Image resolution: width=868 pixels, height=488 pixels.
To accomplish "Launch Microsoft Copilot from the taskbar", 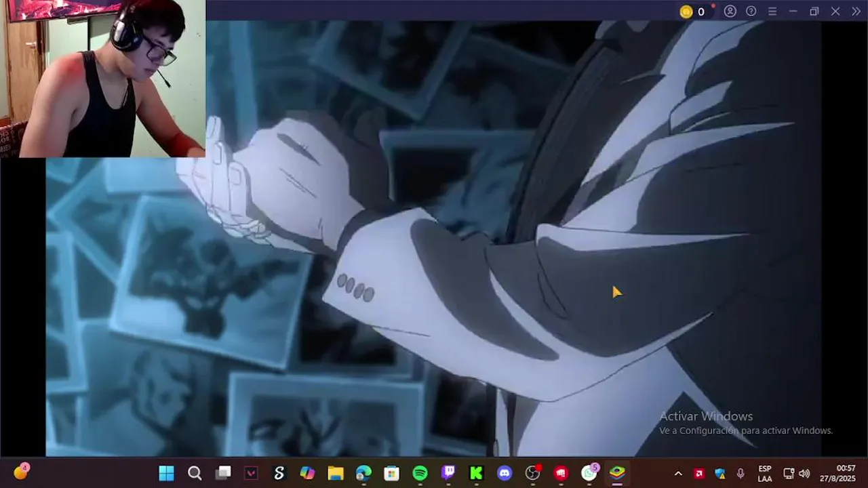I will tap(307, 473).
